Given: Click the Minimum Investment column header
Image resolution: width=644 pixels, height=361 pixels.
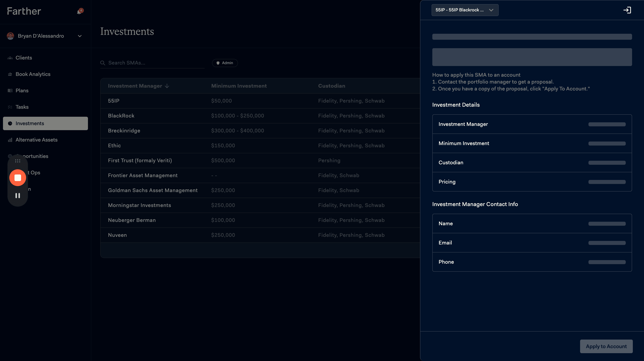Looking at the screenshot, I should (239, 86).
